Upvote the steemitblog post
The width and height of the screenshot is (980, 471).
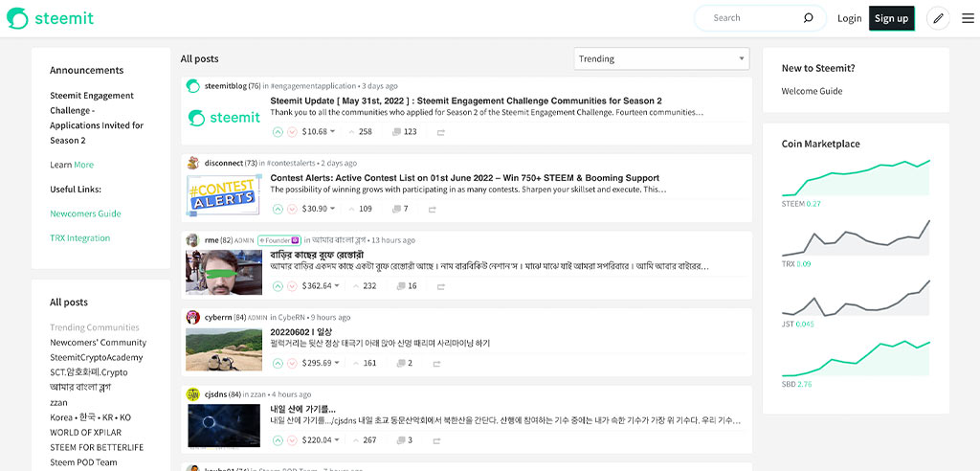pos(278,132)
